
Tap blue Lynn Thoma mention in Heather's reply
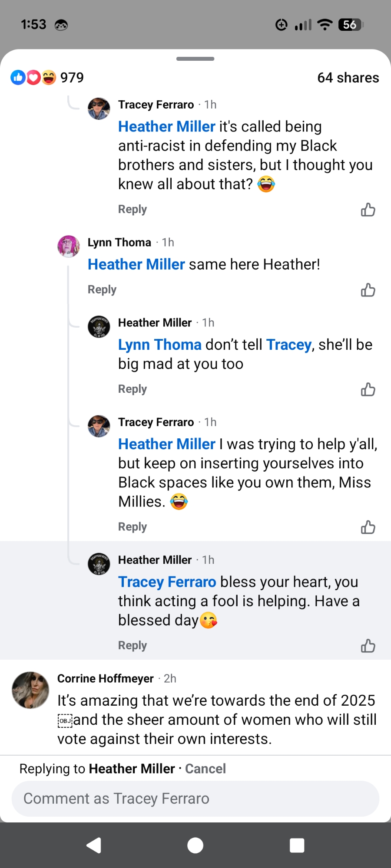(x=160, y=345)
